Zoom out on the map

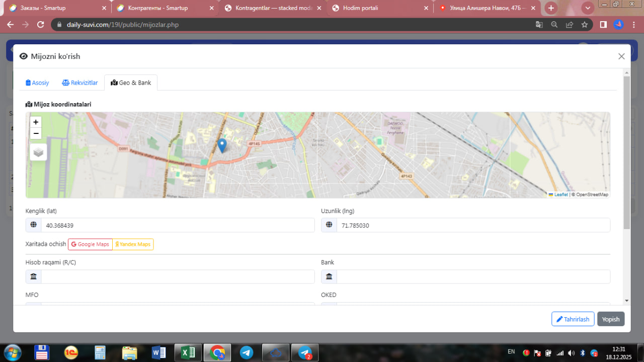[36, 133]
